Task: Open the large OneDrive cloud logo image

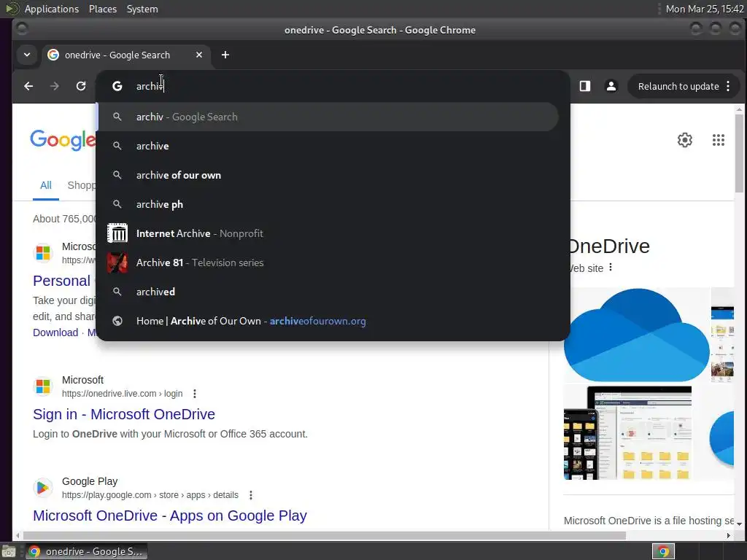Action: click(x=636, y=335)
